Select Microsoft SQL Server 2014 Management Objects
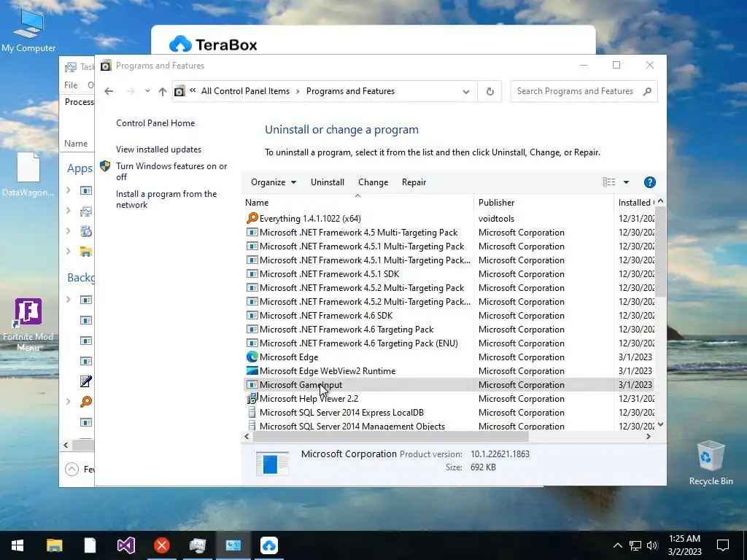The height and width of the screenshot is (560, 747). click(448, 426)
